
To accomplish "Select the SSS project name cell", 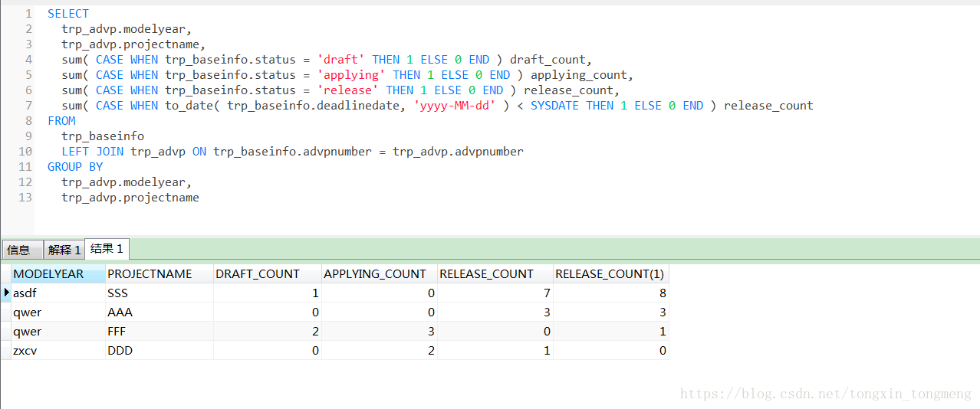I will 159,293.
